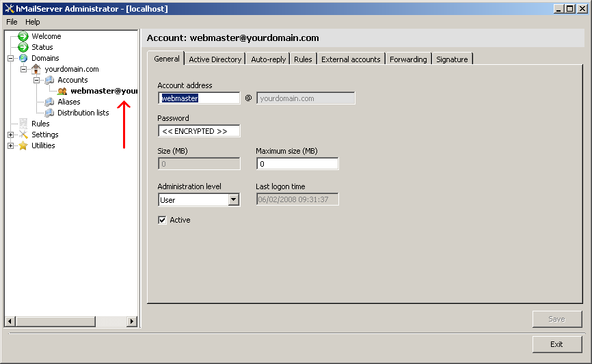
Task: Switch to the Auto-reply tab
Action: tap(268, 59)
